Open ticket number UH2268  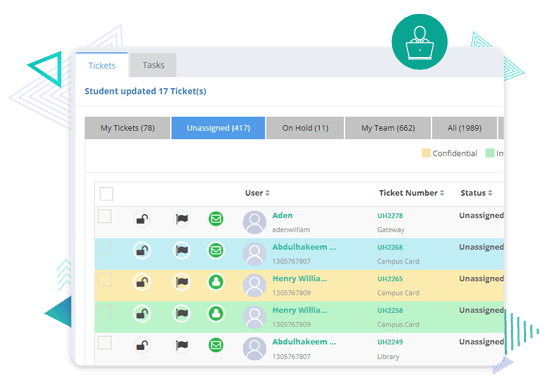(x=390, y=247)
